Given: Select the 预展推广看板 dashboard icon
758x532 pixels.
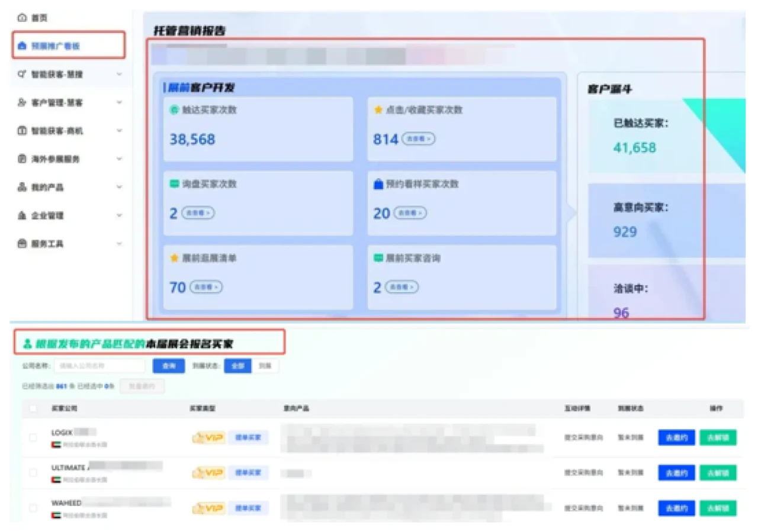Looking at the screenshot, I should [23, 46].
